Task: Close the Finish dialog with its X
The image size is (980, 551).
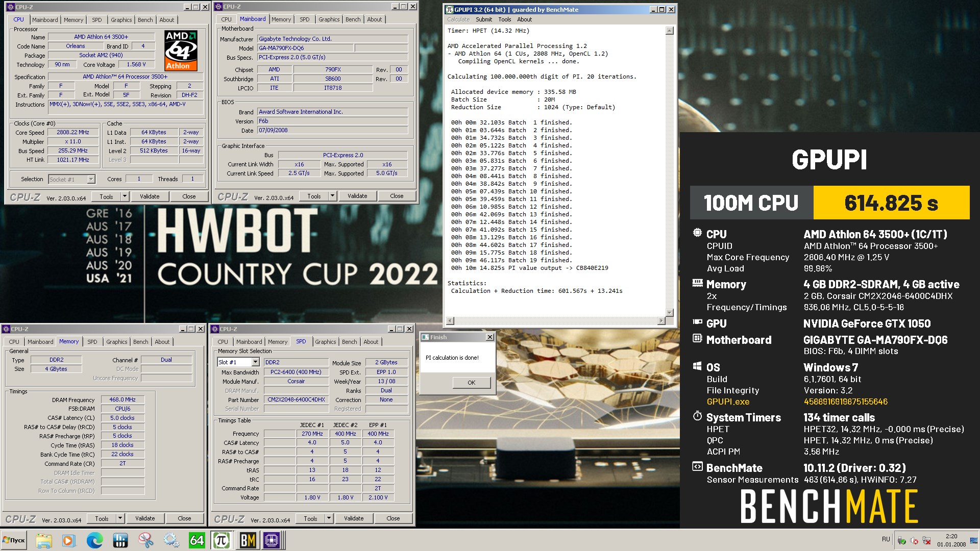Action: 489,337
